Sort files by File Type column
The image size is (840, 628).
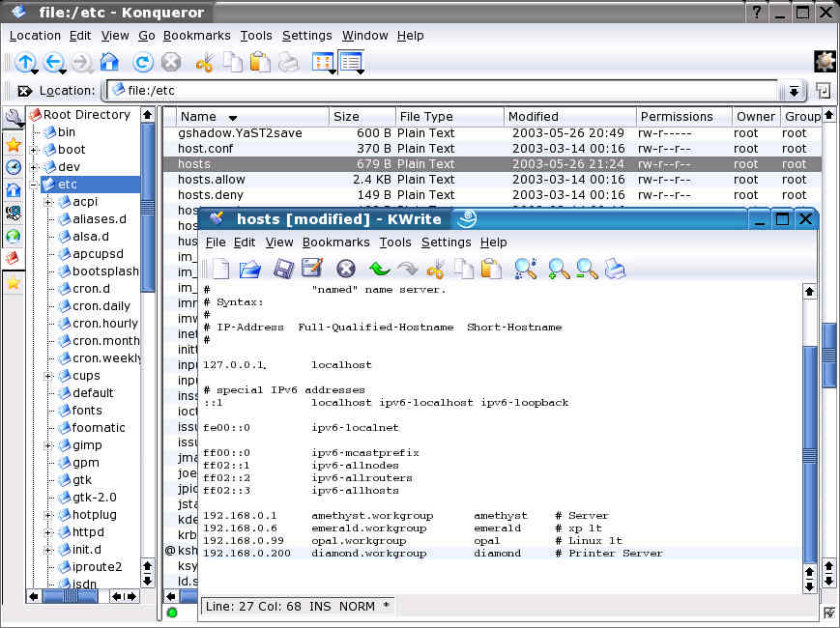[x=450, y=117]
